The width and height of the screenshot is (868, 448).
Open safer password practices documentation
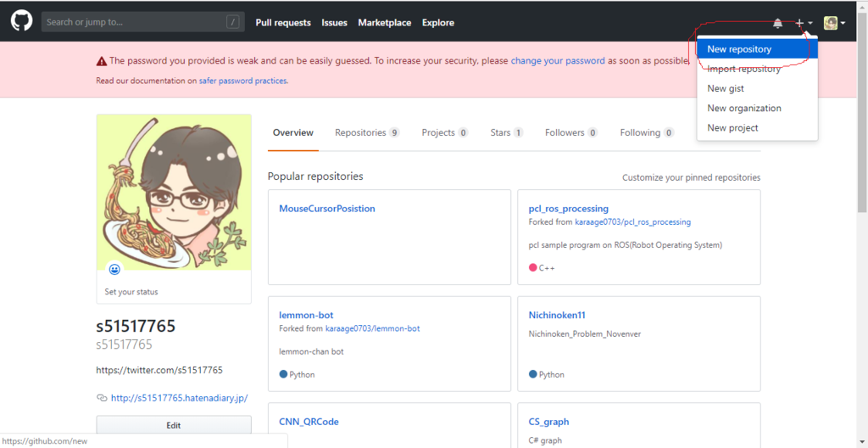242,81
